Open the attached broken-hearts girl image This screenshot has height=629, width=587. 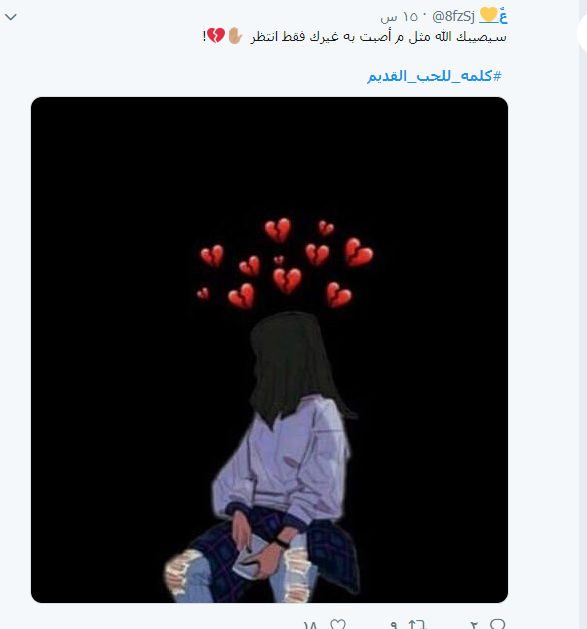tap(269, 349)
